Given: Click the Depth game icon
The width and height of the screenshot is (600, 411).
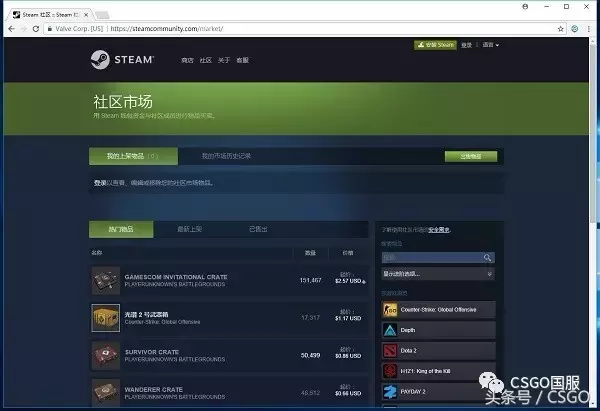Looking at the screenshot, I should click(390, 330).
